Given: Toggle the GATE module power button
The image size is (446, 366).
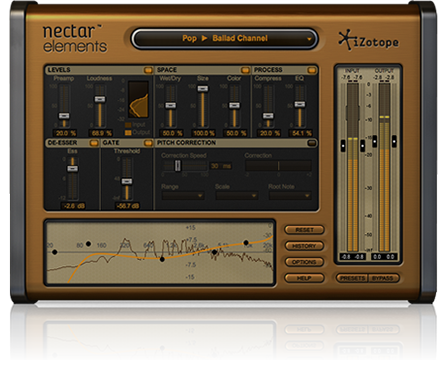Looking at the screenshot, I should pos(148,143).
